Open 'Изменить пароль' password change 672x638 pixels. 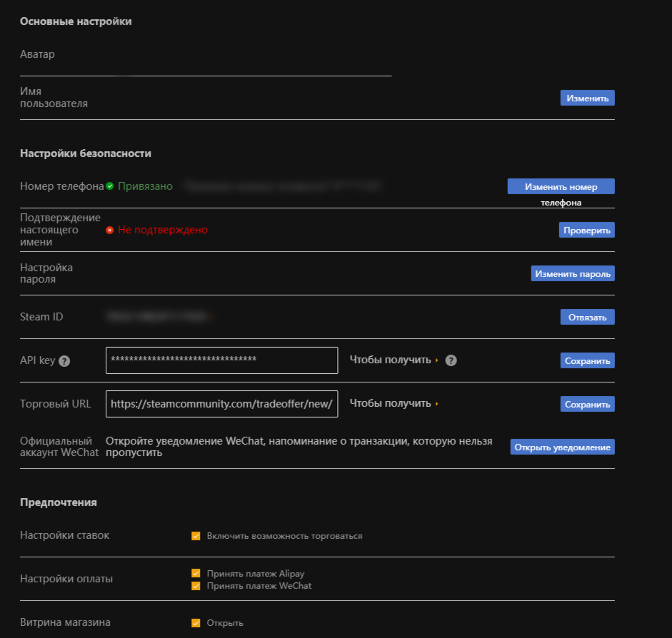573,273
